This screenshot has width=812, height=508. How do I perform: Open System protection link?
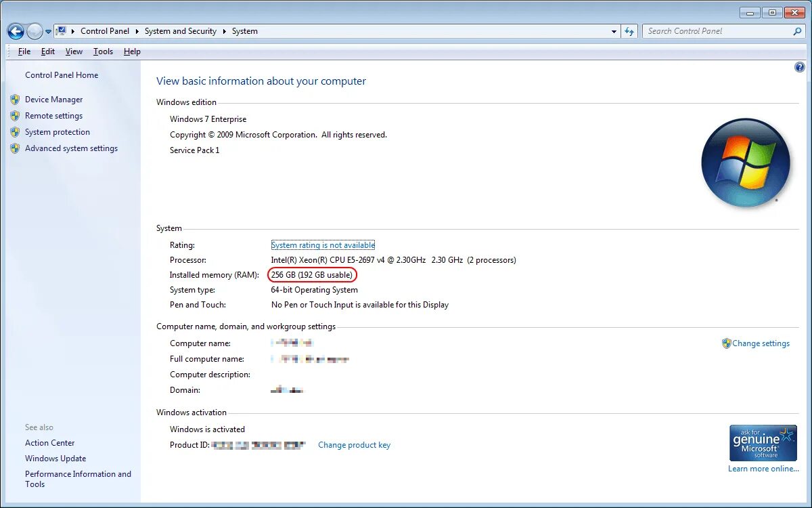coord(58,132)
